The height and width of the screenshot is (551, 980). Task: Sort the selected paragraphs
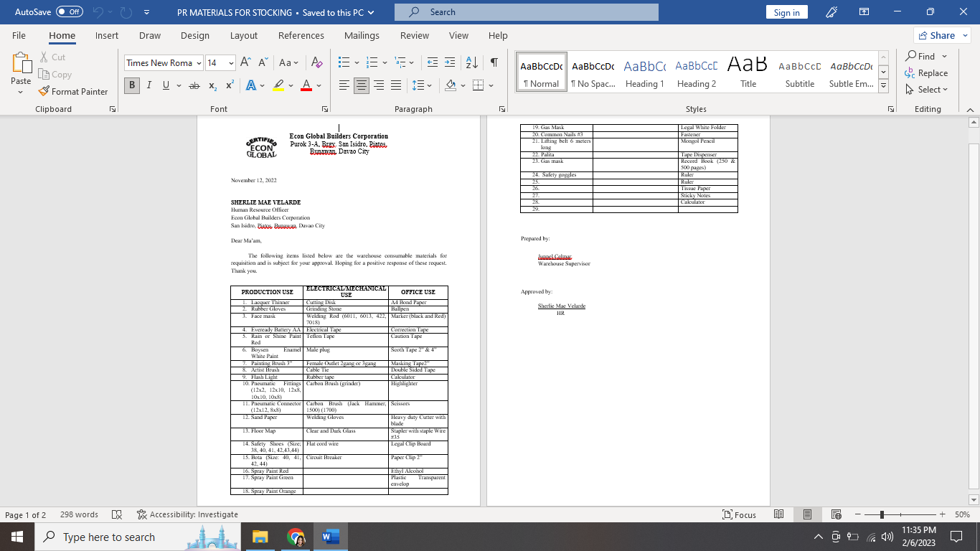point(472,63)
